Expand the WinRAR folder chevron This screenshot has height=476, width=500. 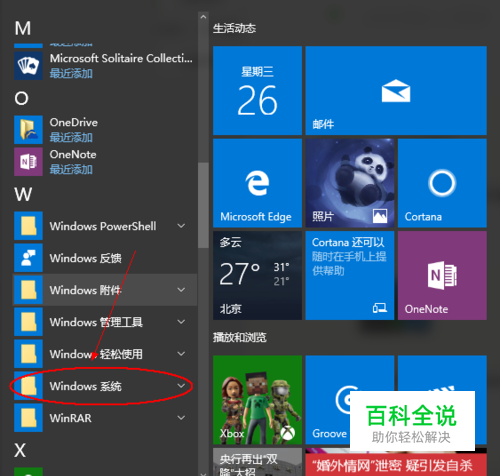coord(181,418)
